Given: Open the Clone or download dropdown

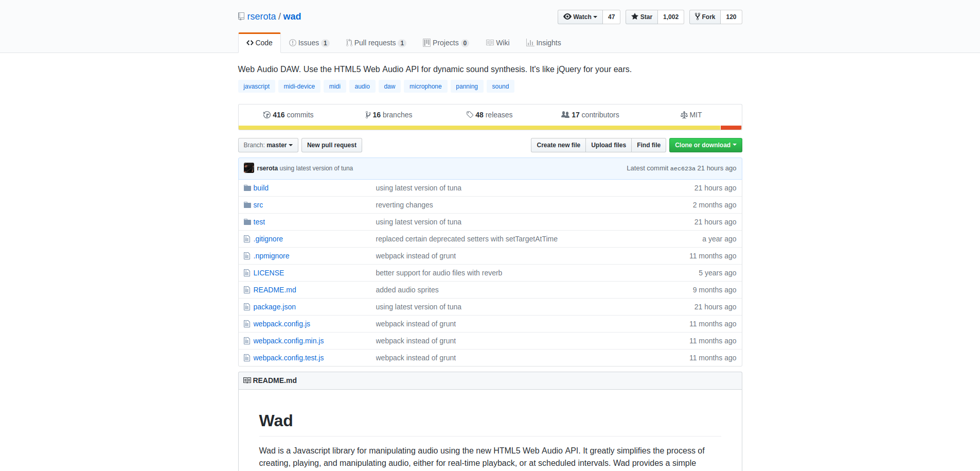Looking at the screenshot, I should 705,145.
